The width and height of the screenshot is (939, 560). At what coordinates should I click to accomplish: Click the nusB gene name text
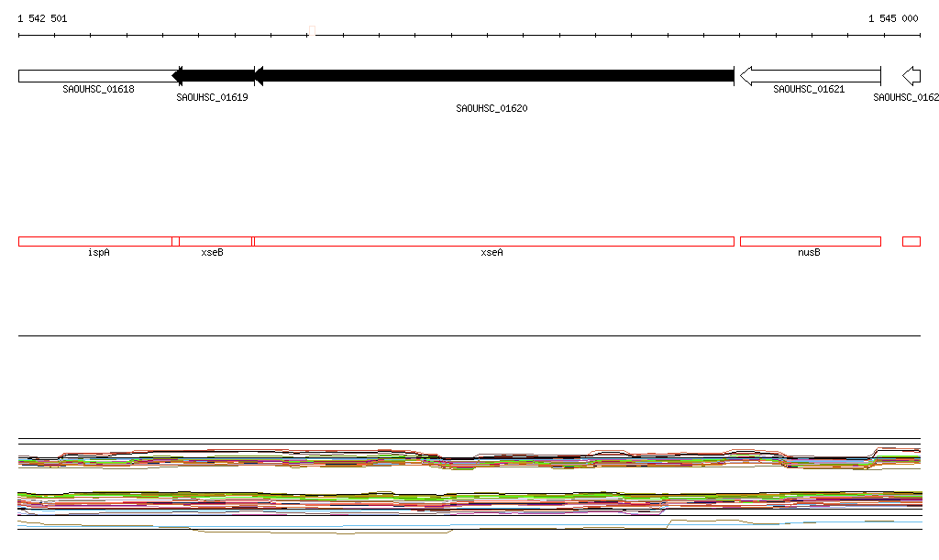tap(809, 252)
